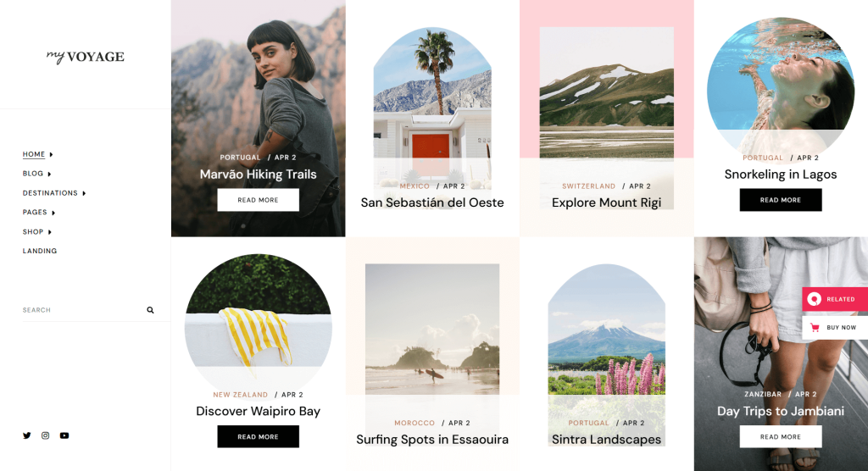Open the YouTube social icon
Image resolution: width=868 pixels, height=471 pixels.
tap(64, 435)
